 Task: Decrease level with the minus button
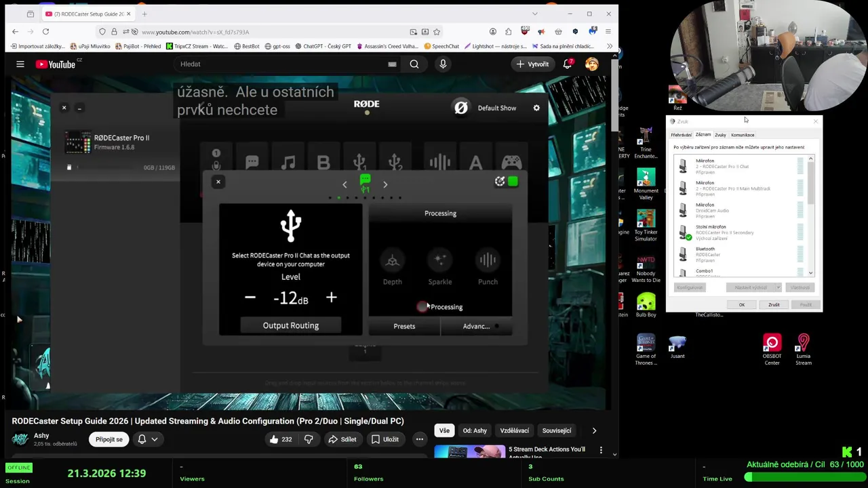click(250, 298)
